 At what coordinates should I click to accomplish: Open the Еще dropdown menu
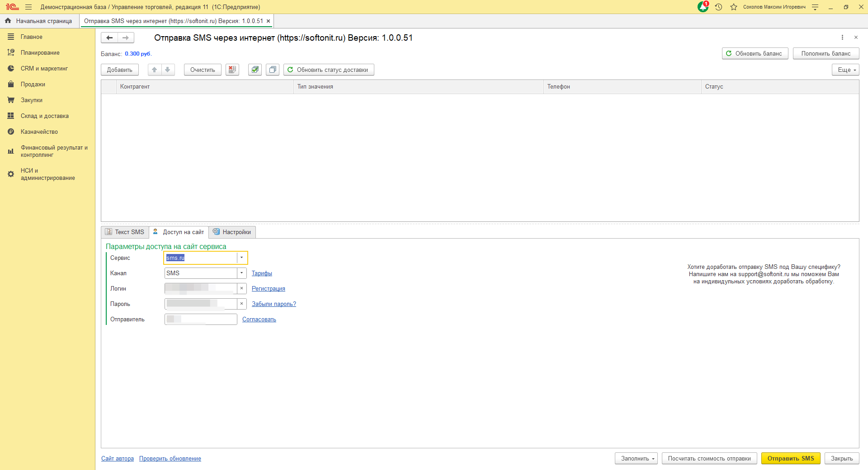(845, 70)
